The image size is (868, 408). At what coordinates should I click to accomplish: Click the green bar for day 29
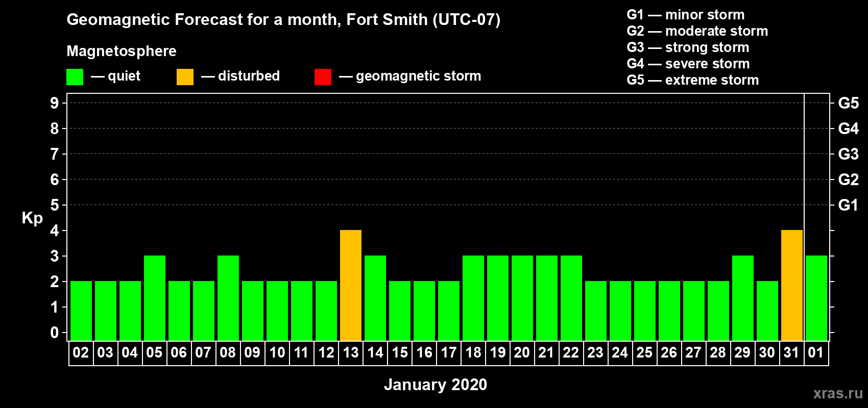[743, 298]
